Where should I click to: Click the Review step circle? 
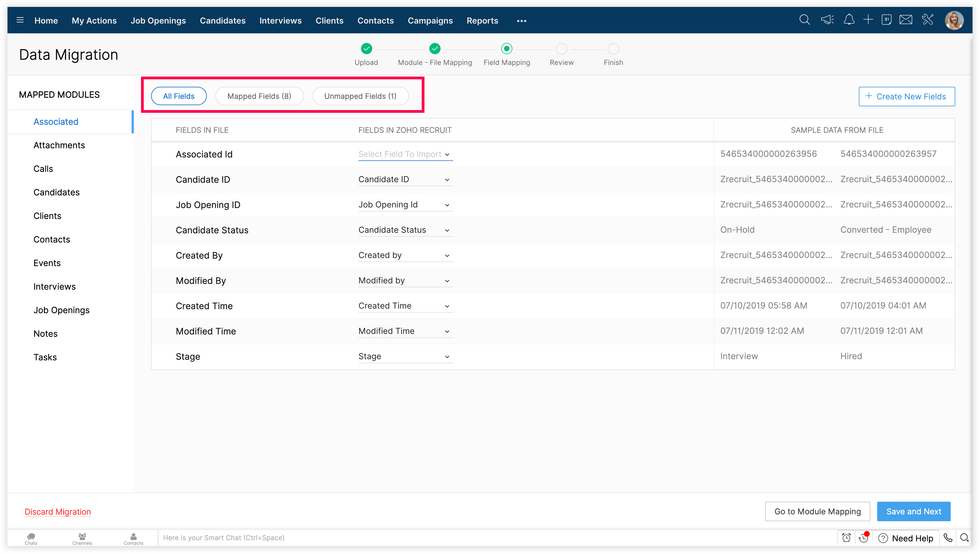point(562,49)
